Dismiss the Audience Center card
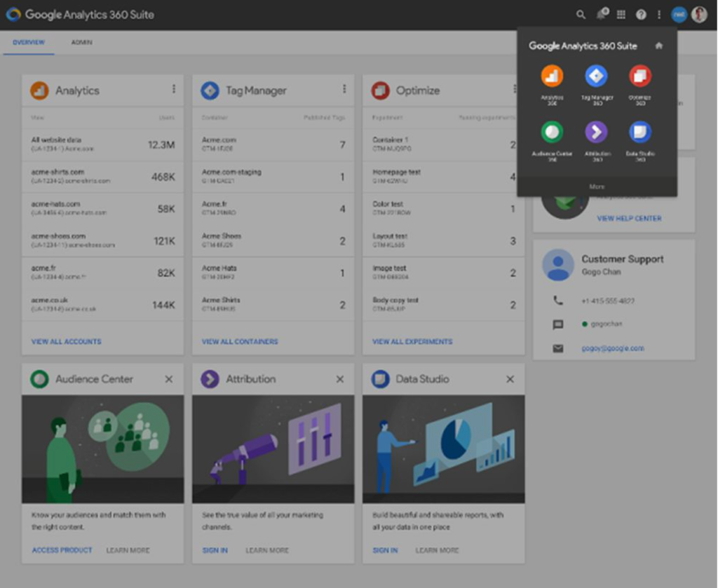 click(169, 379)
